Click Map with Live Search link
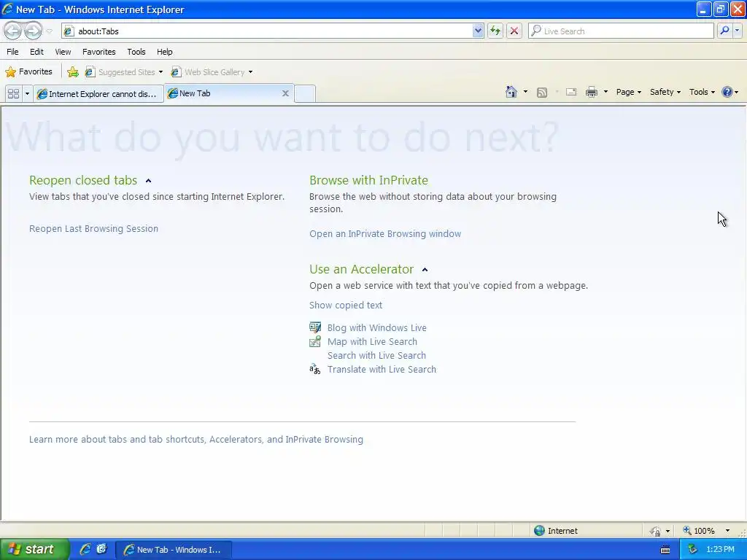This screenshot has width=747, height=560. (x=372, y=341)
